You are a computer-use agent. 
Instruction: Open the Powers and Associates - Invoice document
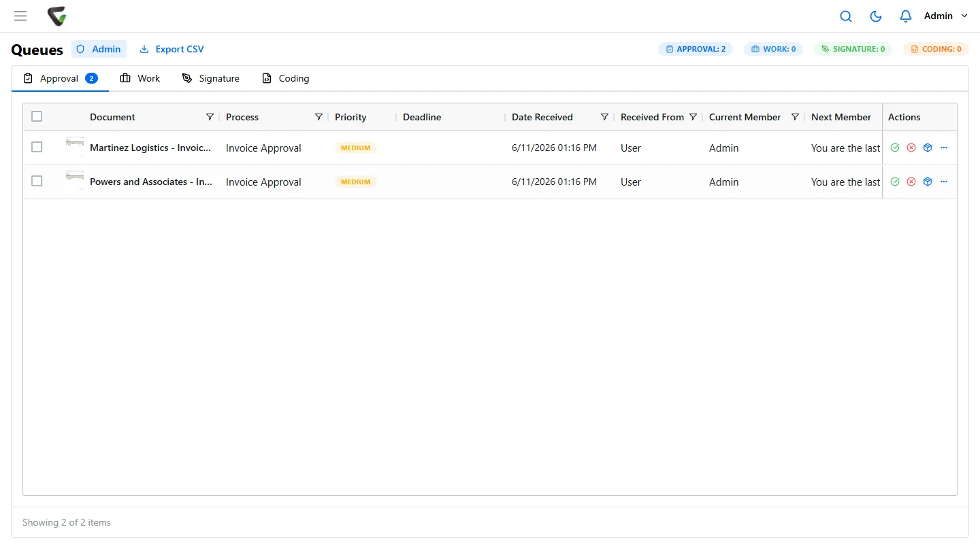151,182
